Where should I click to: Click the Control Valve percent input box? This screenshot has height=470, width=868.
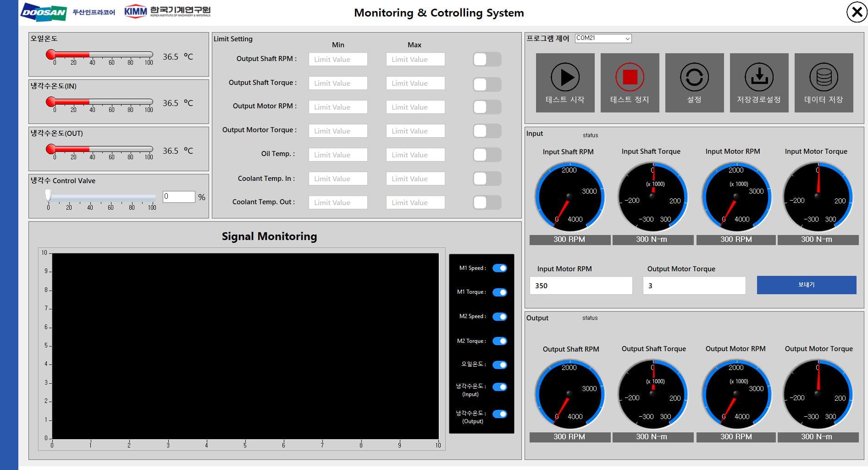[179, 197]
